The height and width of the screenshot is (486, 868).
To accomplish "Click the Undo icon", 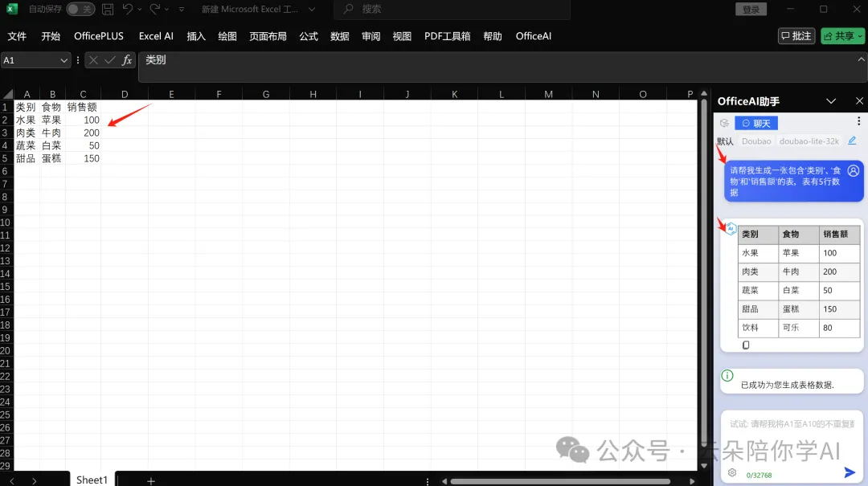I will pos(127,8).
